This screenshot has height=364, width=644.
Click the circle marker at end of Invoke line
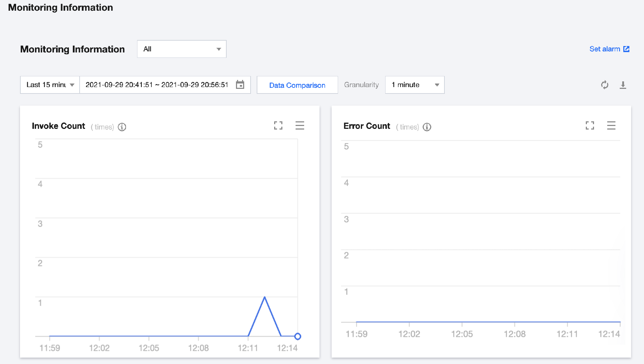(298, 336)
